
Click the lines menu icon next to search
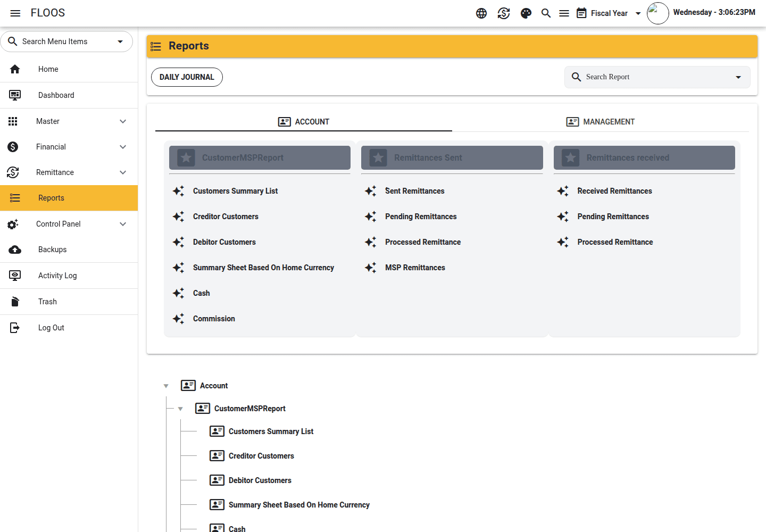click(564, 13)
